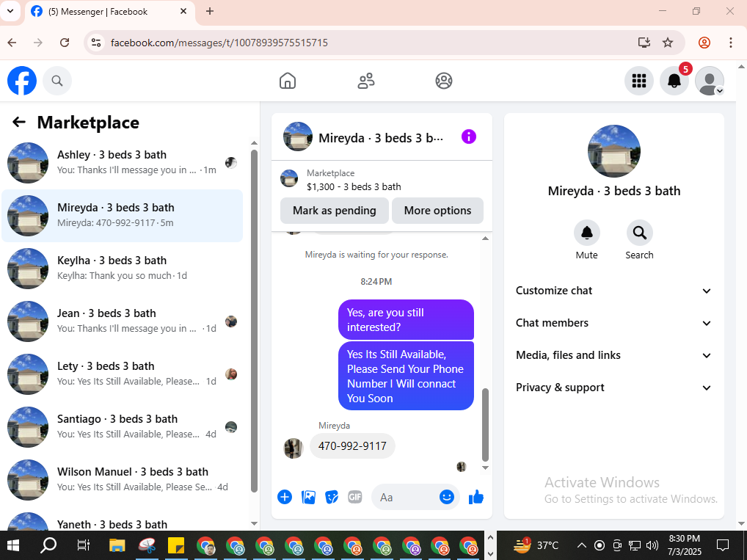Click back arrow next to Marketplace
Screen dimensions: 747x560
pos(19,122)
